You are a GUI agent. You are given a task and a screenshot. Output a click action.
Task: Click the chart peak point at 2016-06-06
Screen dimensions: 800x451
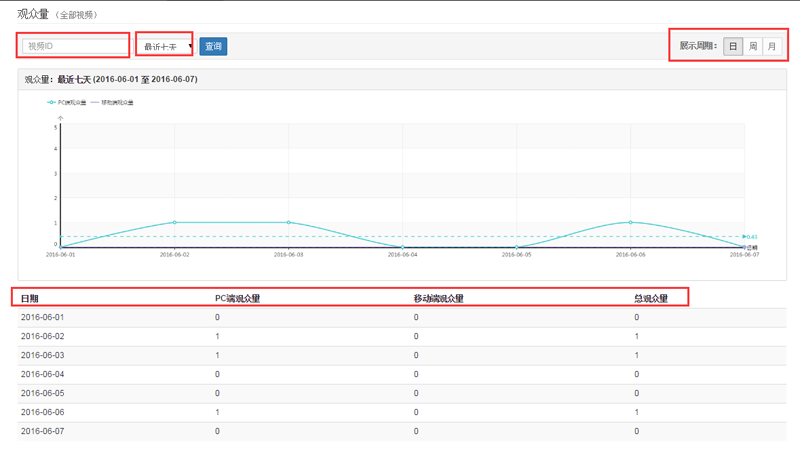click(631, 222)
